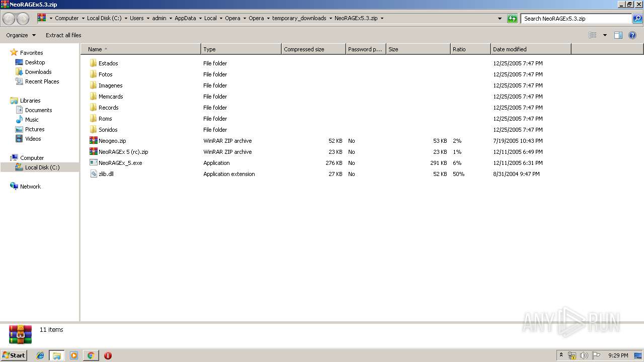The image size is (644, 362).
Task: Select the Roms folder icon
Action: pyautogui.click(x=93, y=119)
